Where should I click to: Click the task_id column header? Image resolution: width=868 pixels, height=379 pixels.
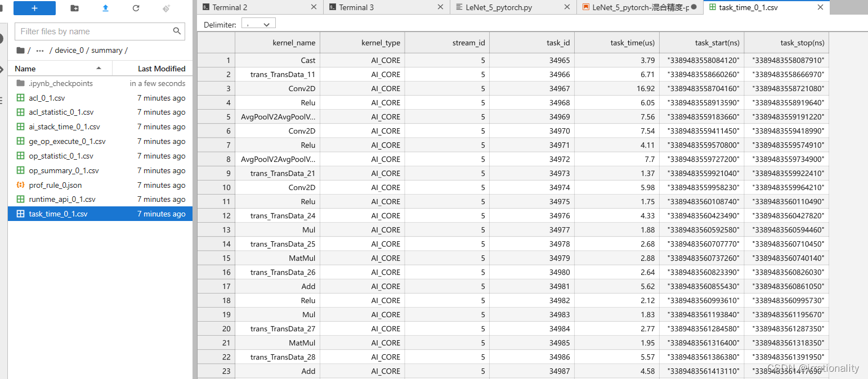click(x=533, y=43)
